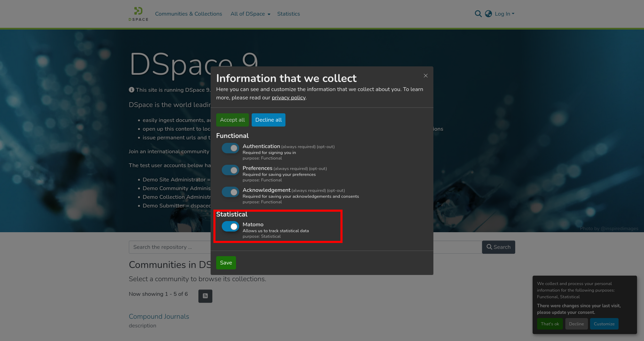644x341 pixels.
Task: Toggle the Matomo statistical tracking switch
Action: click(x=230, y=227)
